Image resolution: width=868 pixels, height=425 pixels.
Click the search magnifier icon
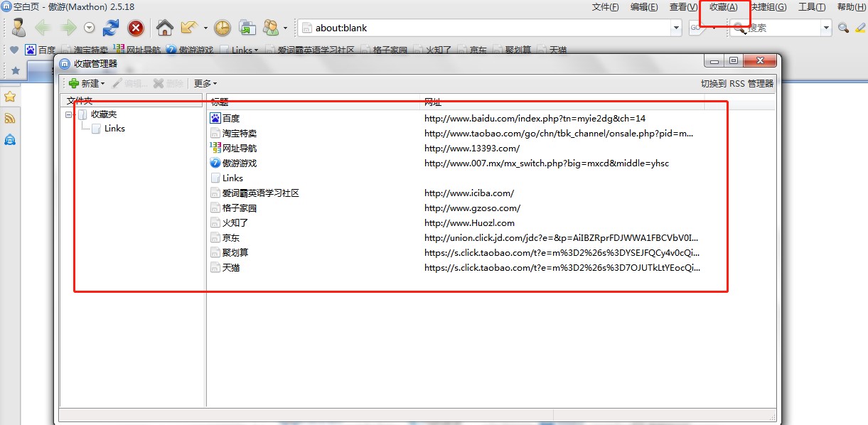coord(843,28)
